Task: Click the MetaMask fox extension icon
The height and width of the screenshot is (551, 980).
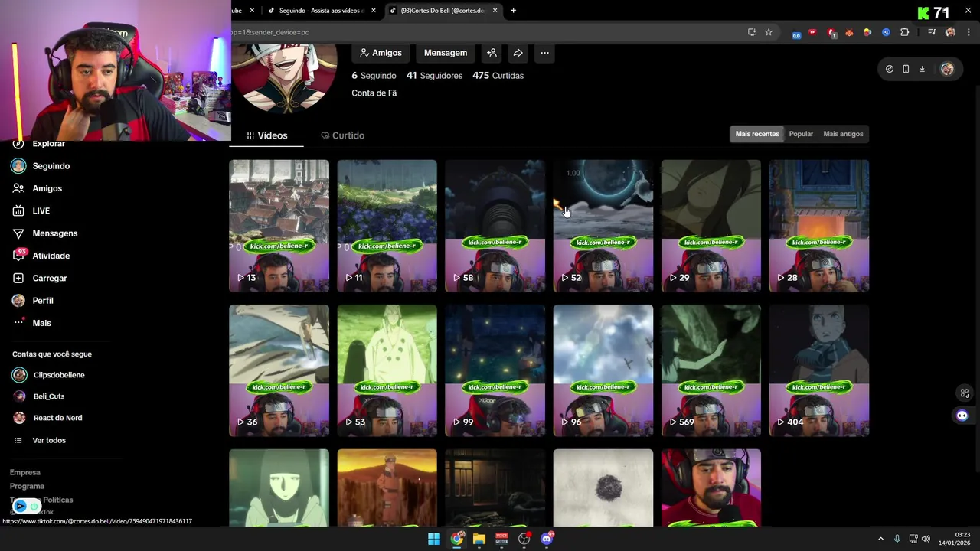Action: coord(849,32)
